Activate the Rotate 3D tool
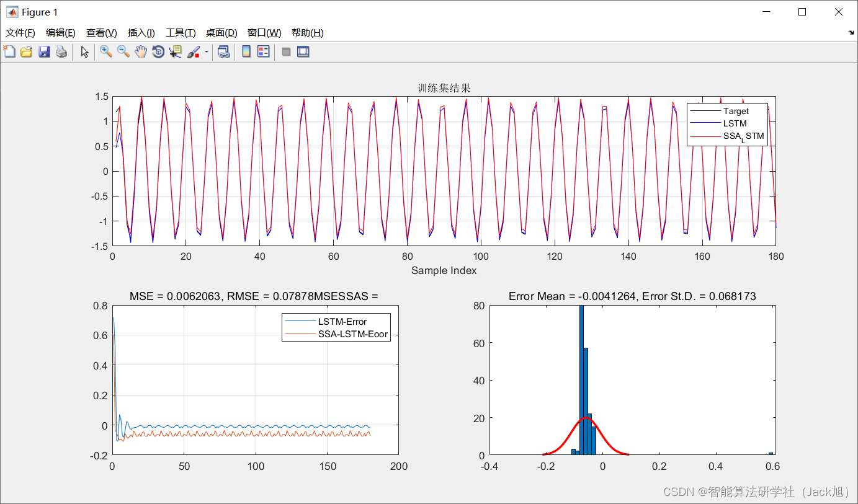The height and width of the screenshot is (504, 858). tap(158, 52)
